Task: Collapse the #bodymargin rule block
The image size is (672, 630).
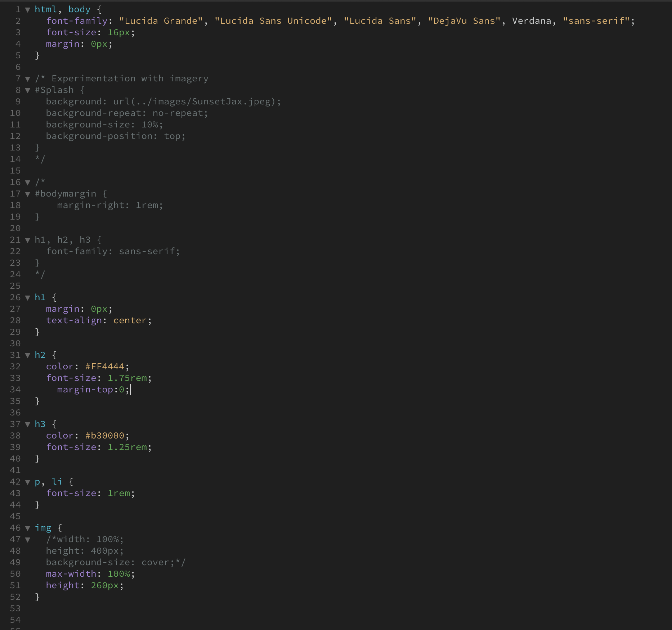Action: (28, 194)
